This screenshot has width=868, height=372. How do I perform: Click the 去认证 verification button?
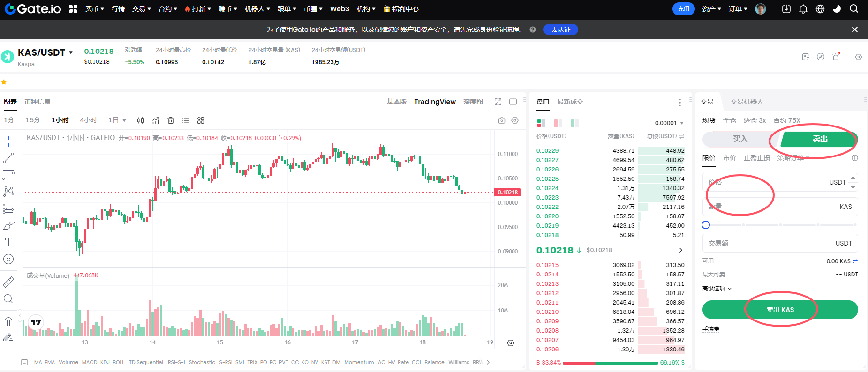[561, 30]
